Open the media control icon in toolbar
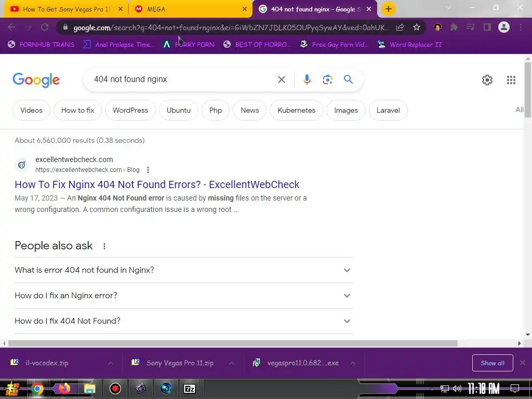Screen dimensions: 532x399 click(x=470, y=27)
